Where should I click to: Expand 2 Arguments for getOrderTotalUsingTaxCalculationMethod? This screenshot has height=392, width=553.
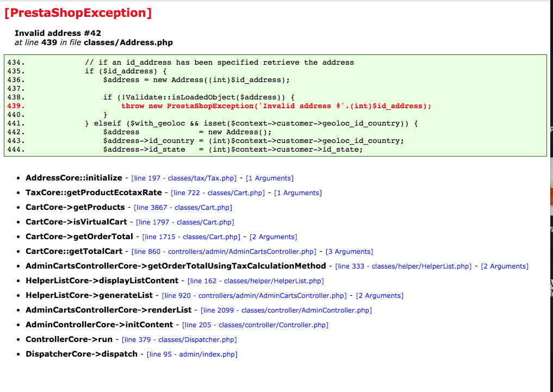(505, 266)
